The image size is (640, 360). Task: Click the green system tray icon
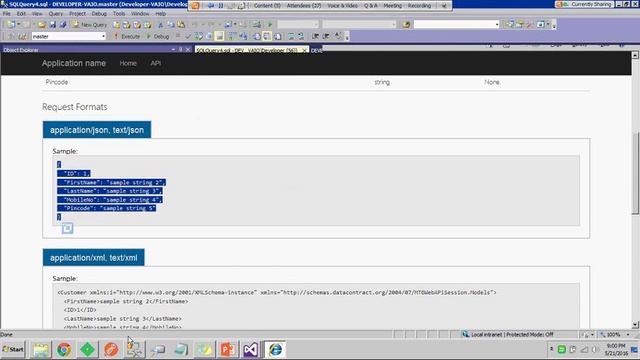click(562, 349)
